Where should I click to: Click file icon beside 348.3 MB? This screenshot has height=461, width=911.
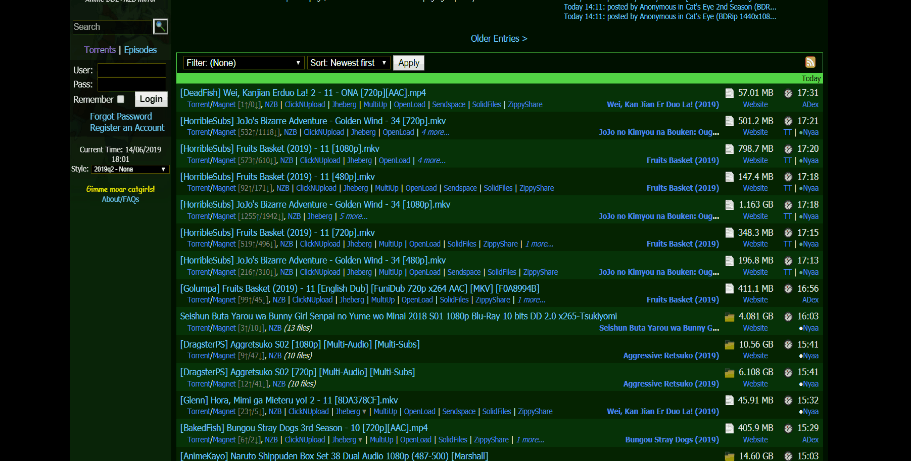click(729, 233)
